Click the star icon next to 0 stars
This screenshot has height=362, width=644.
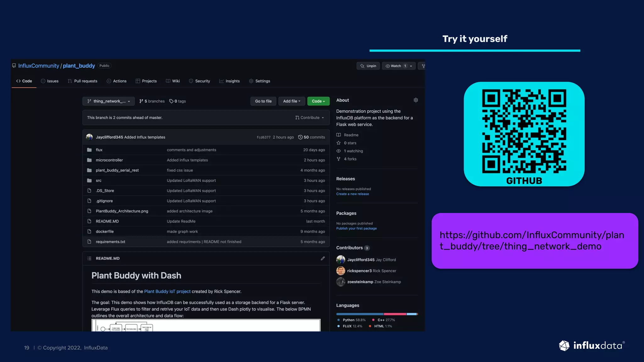pos(339,143)
